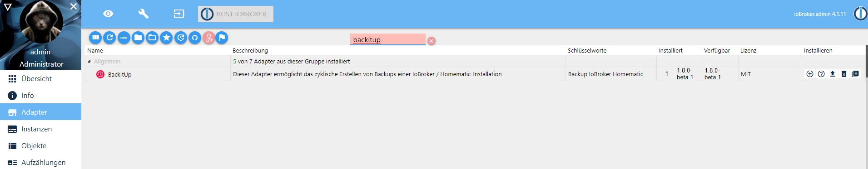Add a BackItUp instance with plus icon

pyautogui.click(x=809, y=74)
